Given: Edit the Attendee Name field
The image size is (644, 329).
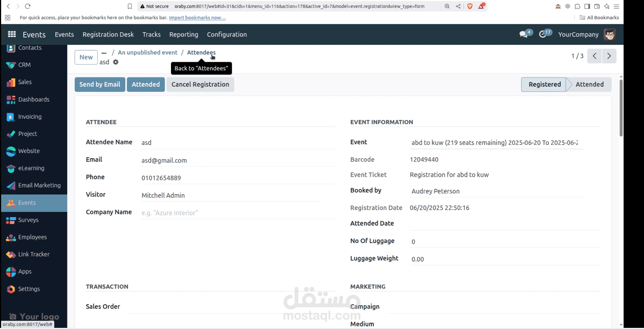Looking at the screenshot, I should click(237, 143).
